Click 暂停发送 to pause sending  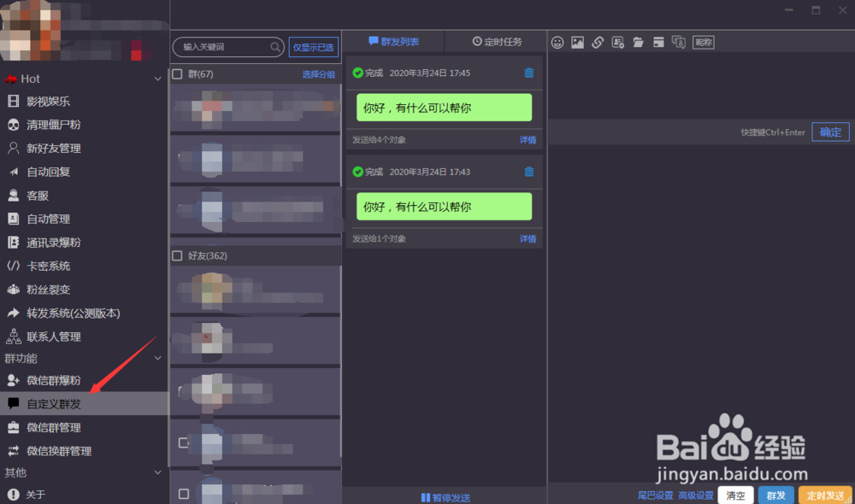[x=445, y=497]
